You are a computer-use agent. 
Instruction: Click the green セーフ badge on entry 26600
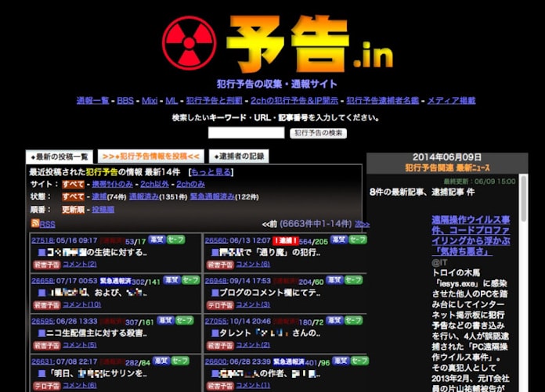(359, 361)
